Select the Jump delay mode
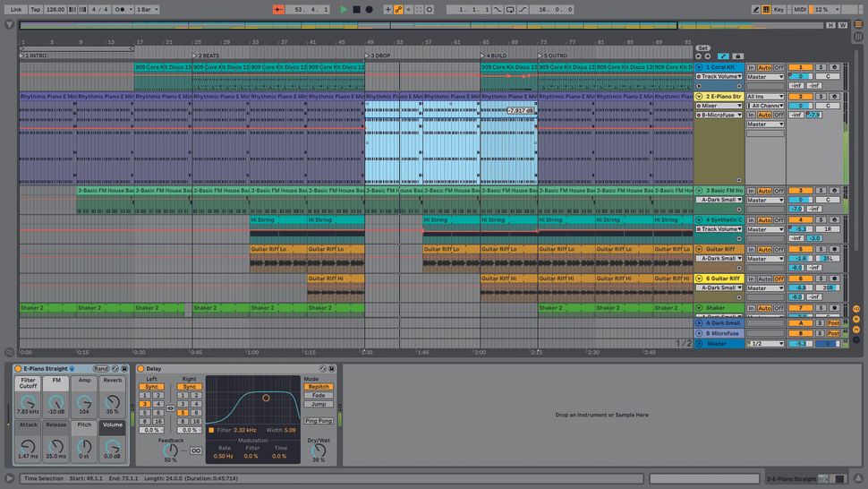This screenshot has height=489, width=868. coord(318,404)
